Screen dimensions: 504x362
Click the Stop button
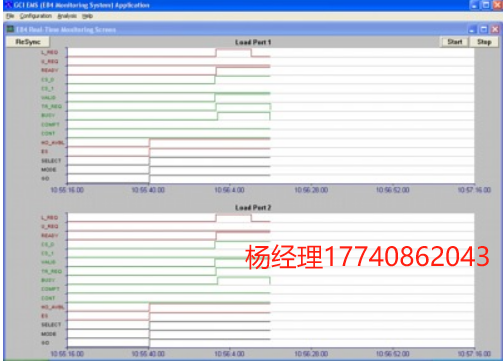[484, 42]
